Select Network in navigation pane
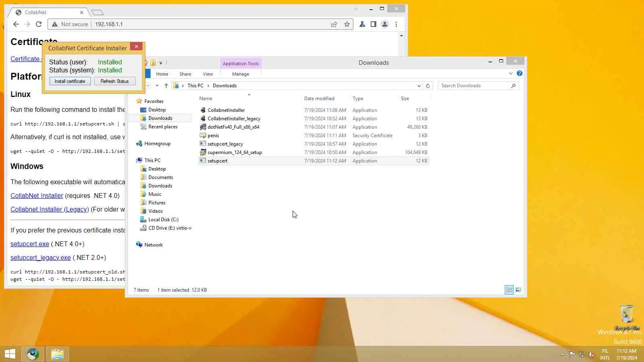Screen dimensions: 644x362 pos(153,245)
